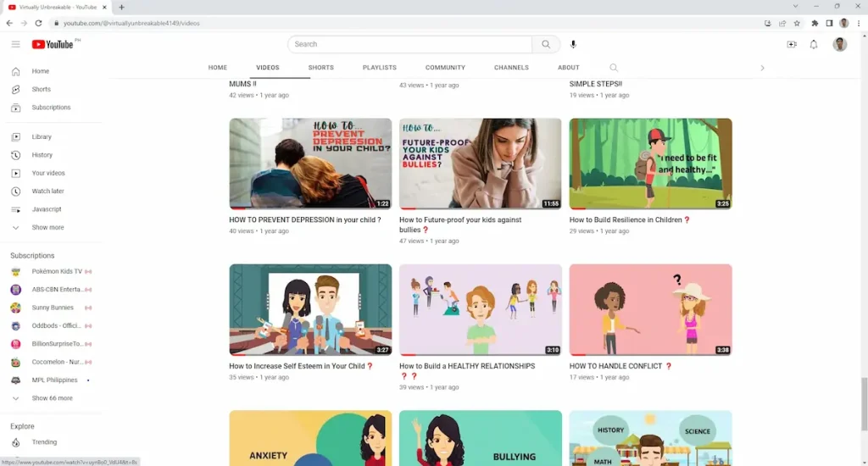Click inside the YouTube search field
The width and height of the screenshot is (868, 466).
[x=409, y=44]
